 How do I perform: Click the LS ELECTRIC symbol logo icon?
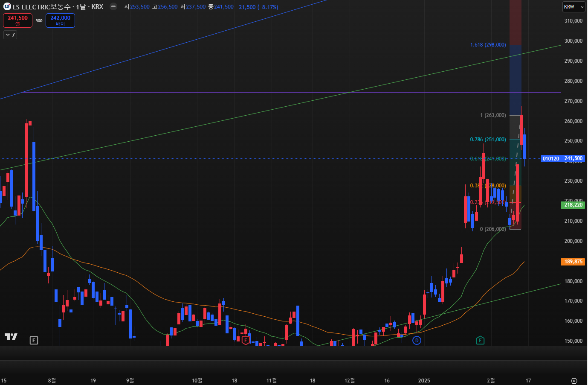(7, 6)
